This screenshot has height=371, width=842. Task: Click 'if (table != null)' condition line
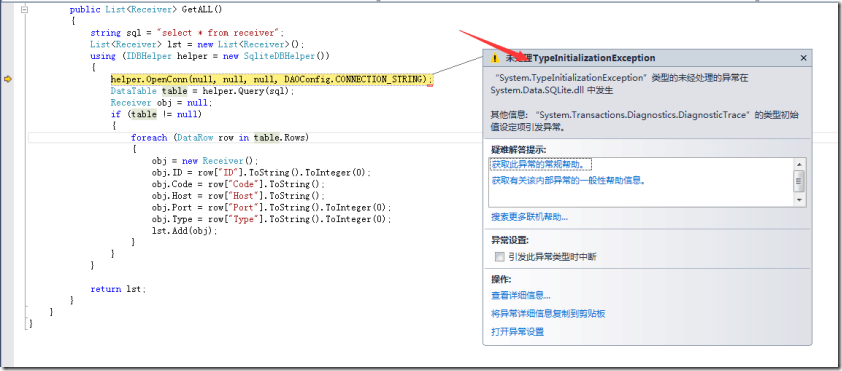coord(156,114)
